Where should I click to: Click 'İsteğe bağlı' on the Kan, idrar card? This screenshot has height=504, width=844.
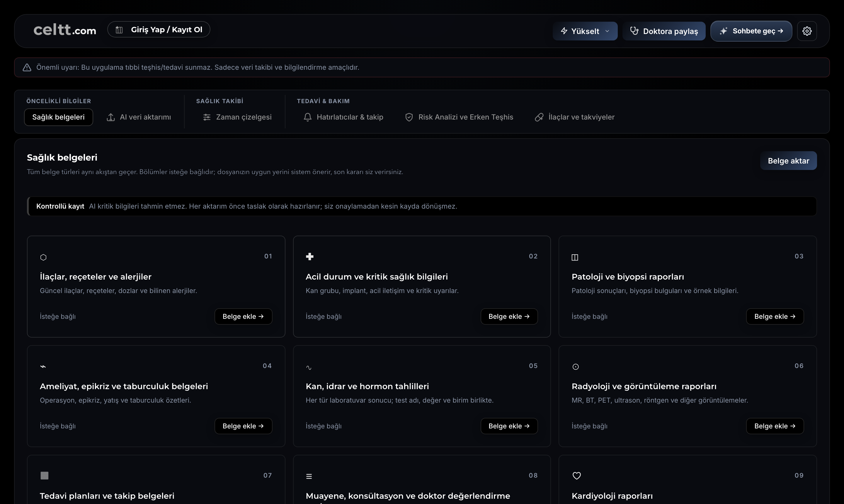pos(323,426)
